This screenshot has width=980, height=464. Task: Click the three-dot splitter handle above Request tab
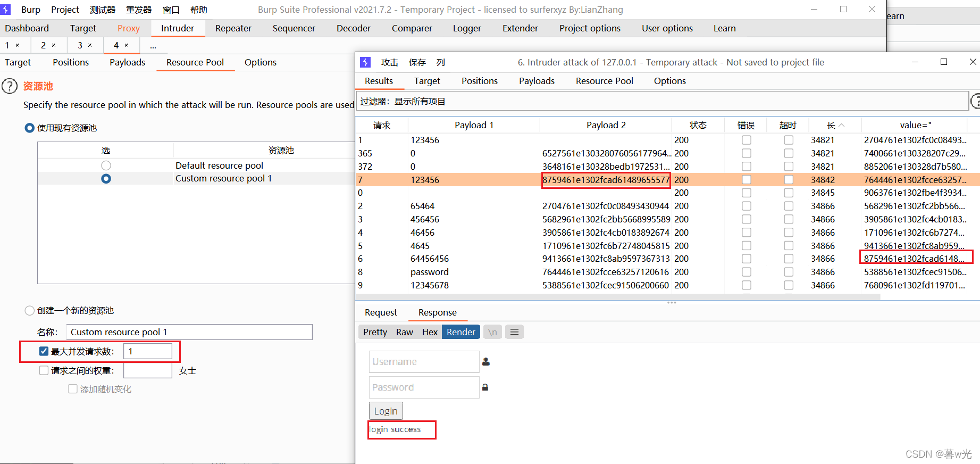(x=672, y=302)
